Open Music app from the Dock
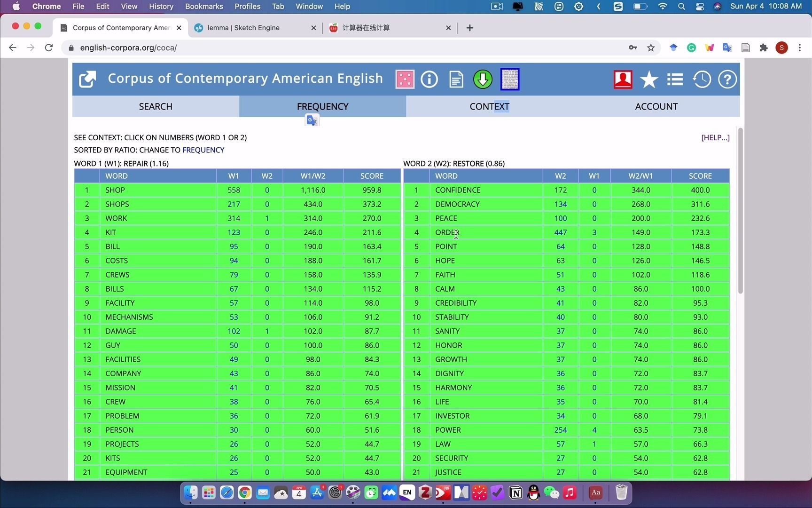Screen dimensions: 812x508 tap(570, 492)
